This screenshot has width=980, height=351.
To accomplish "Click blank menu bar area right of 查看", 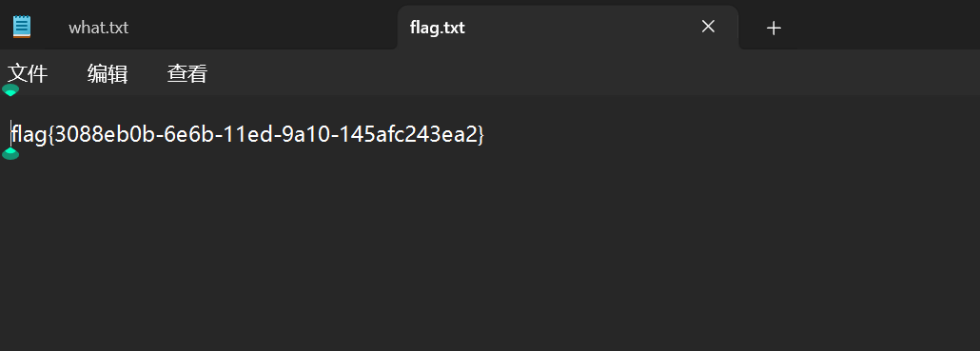I will (594, 73).
